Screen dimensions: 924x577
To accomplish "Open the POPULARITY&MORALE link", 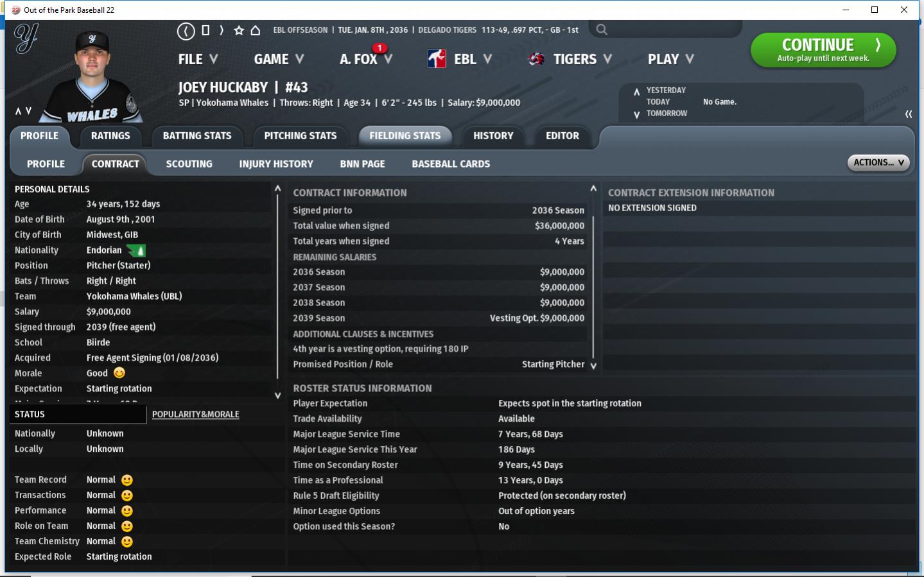I will tap(195, 415).
